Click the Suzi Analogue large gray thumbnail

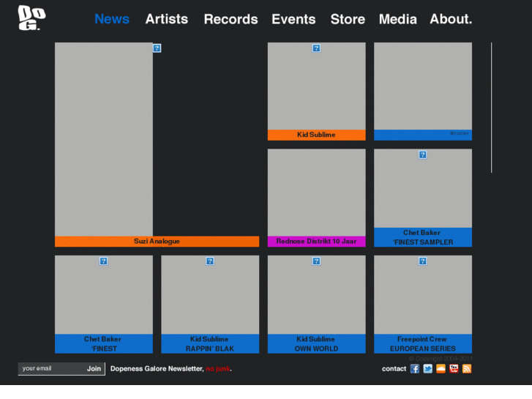click(104, 139)
